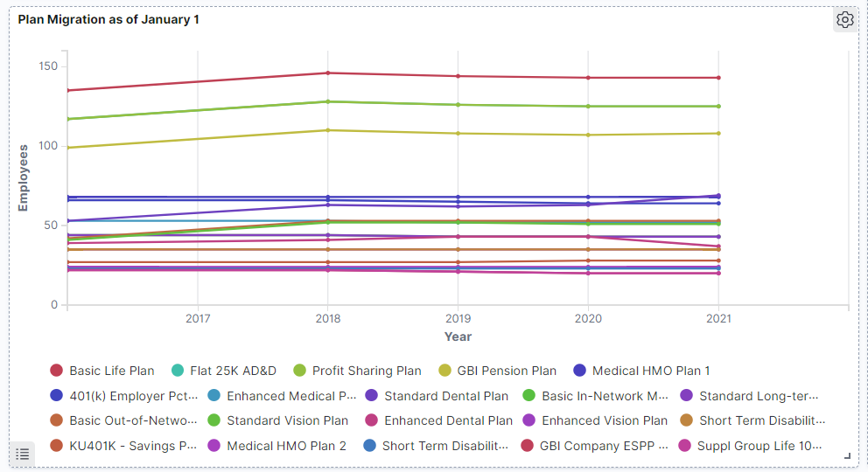868x472 pixels.
Task: Click the GBI Pension Plan color dot
Action: click(444, 371)
